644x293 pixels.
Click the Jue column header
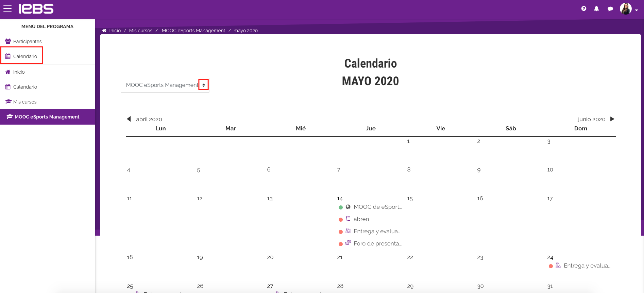pyautogui.click(x=371, y=128)
